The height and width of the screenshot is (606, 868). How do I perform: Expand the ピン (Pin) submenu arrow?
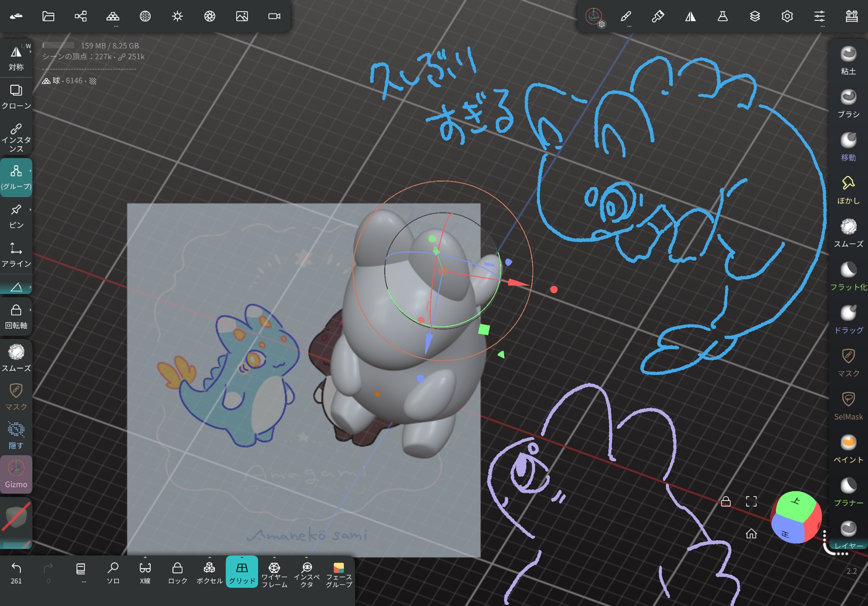click(30, 210)
